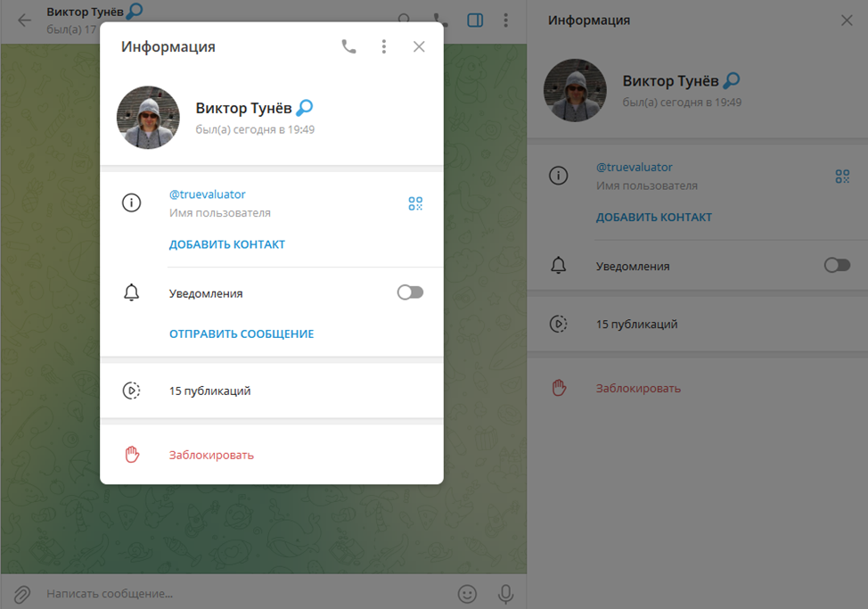Toggle Уведомления switch in the dialog
The width and height of the screenshot is (868, 609).
click(x=410, y=292)
